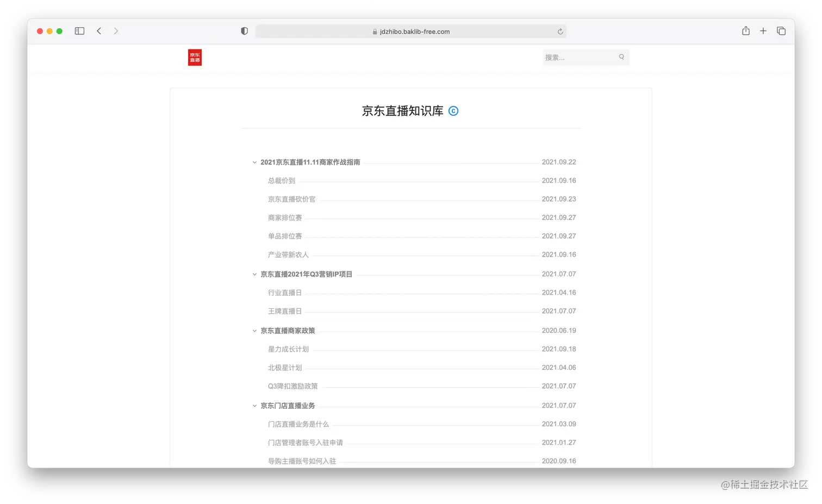Image resolution: width=822 pixels, height=504 pixels.
Task: Click date 2021.04.16
Action: [559, 293]
